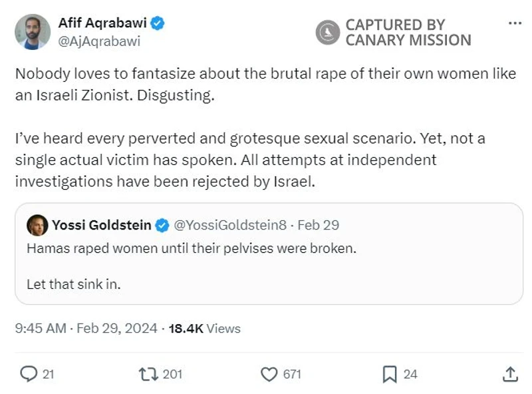Click the verified badge next to Afif Aqrabawi

coord(158,23)
